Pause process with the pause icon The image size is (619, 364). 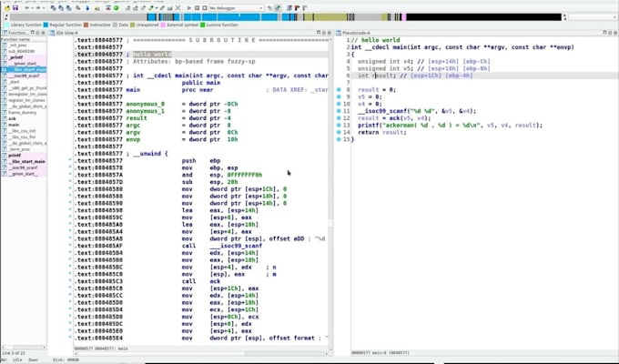point(197,8)
